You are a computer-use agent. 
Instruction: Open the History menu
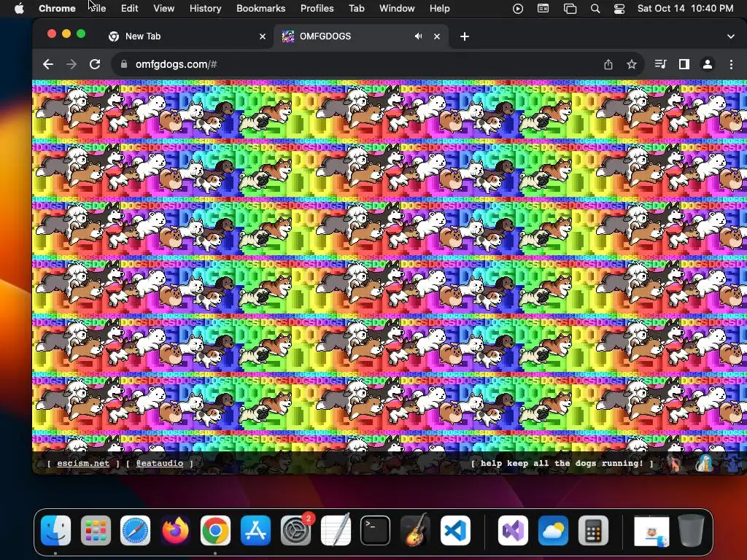(x=205, y=8)
